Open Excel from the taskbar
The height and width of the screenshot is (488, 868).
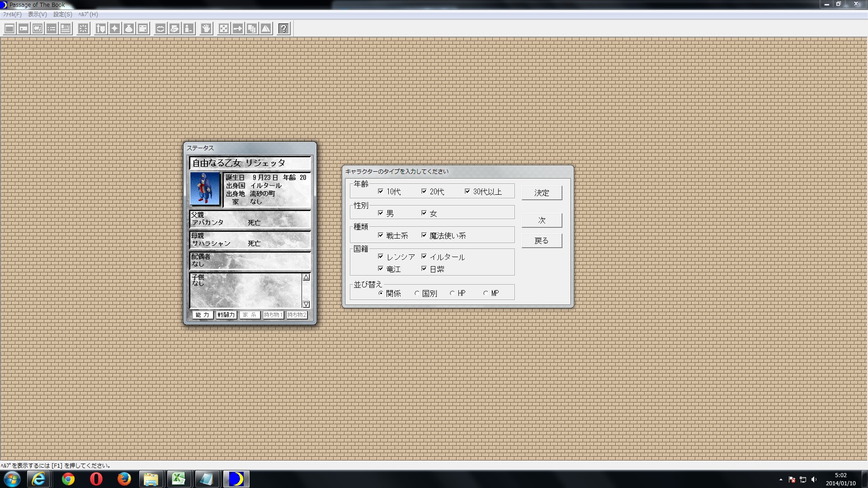coord(179,479)
